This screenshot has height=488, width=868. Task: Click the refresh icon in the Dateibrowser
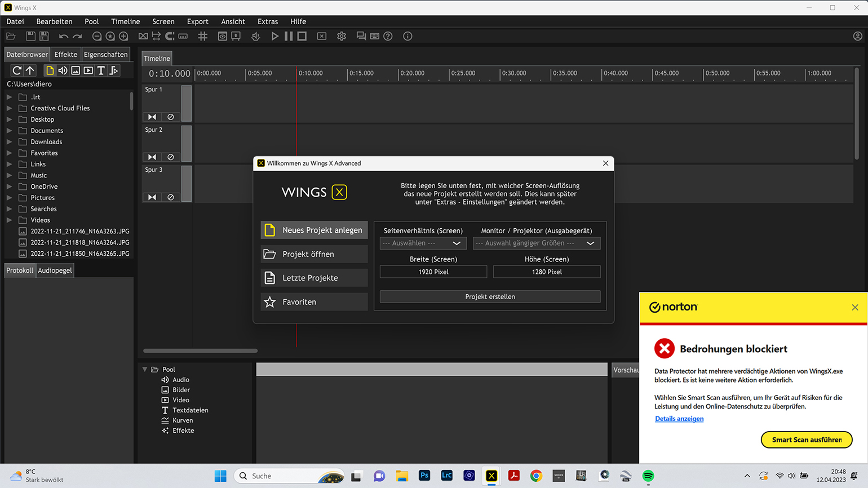point(17,70)
